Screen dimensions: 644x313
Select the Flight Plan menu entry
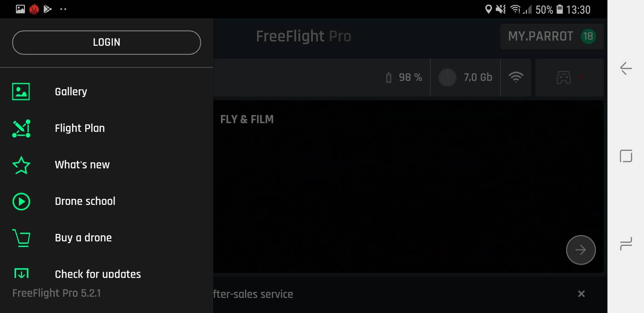click(80, 128)
